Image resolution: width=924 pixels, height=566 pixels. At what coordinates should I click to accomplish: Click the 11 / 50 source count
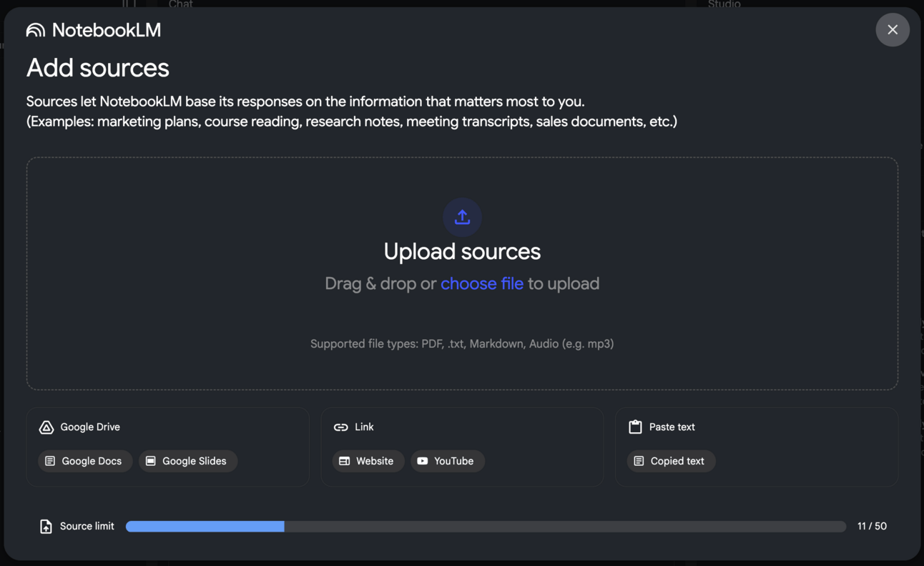tap(872, 526)
